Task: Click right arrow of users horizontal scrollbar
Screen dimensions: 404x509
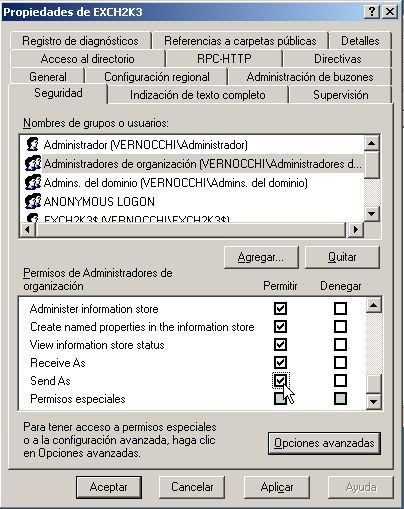Action: (x=356, y=229)
